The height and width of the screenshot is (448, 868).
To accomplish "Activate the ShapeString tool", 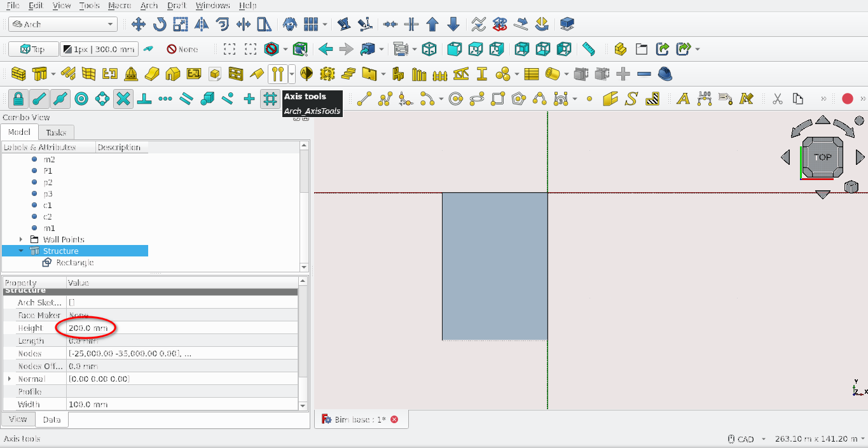I will 631,99.
